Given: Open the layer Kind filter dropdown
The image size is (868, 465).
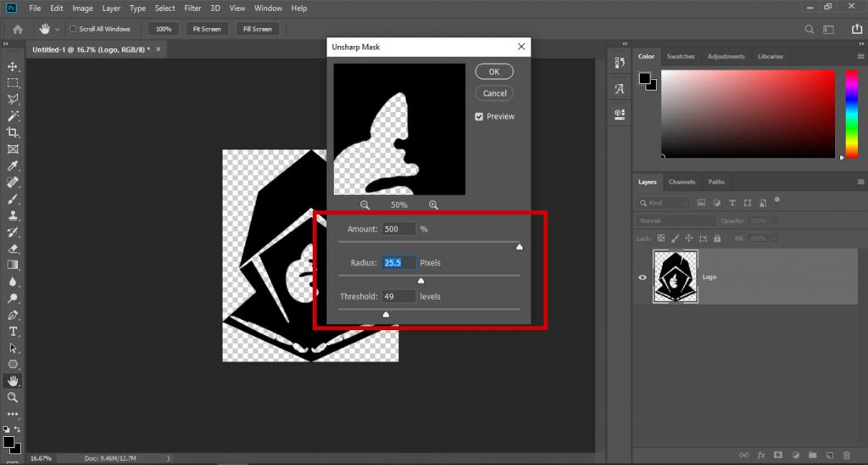Looking at the screenshot, I should tap(664, 203).
